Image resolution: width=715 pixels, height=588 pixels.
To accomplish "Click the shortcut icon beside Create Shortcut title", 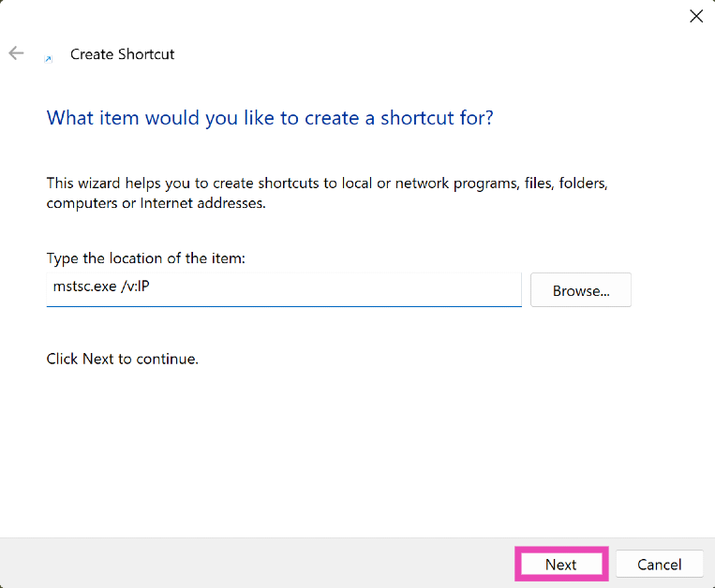I will [49, 58].
